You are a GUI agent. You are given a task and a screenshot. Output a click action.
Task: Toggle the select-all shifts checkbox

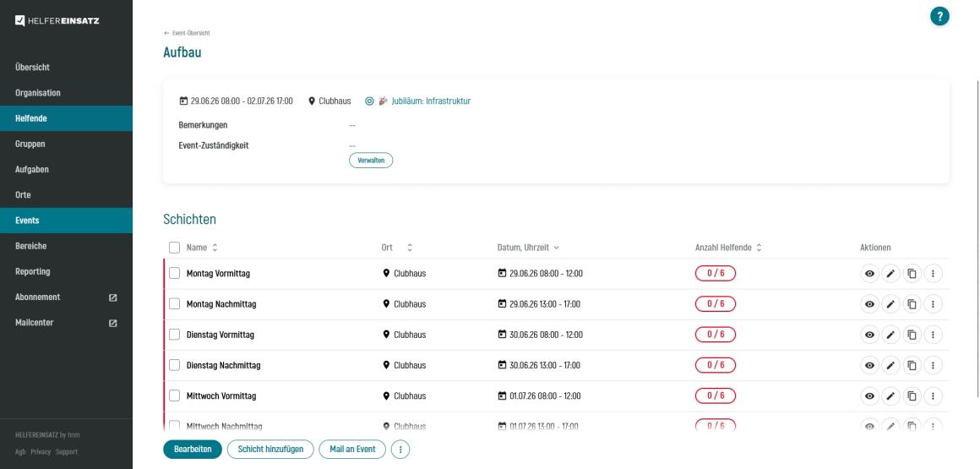[175, 248]
